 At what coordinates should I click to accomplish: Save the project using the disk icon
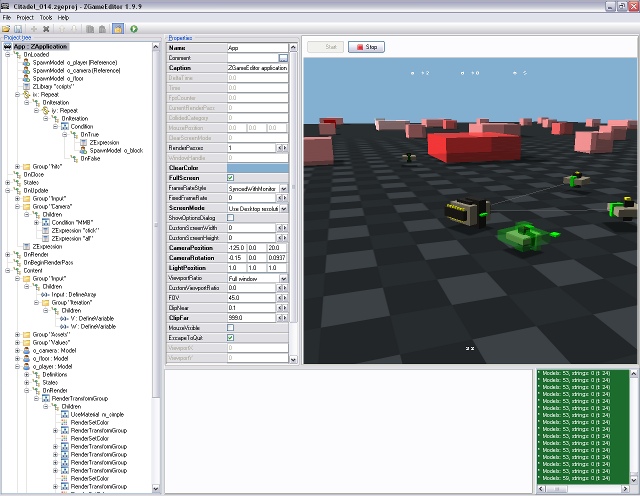[18, 29]
